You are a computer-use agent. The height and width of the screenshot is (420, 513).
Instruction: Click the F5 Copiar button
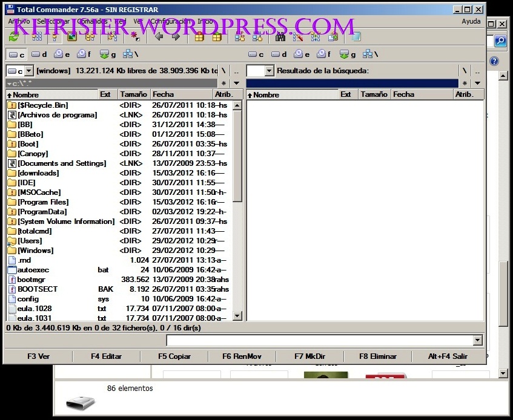[174, 356]
